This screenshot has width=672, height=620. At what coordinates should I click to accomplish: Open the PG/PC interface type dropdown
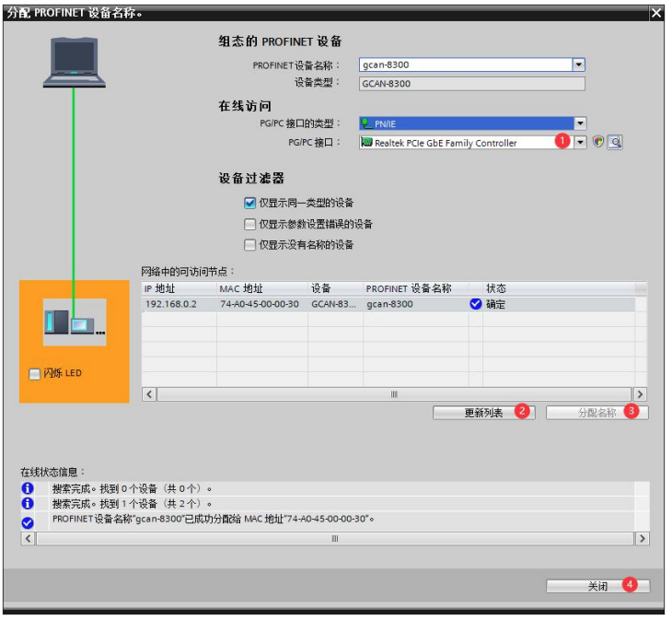[580, 123]
